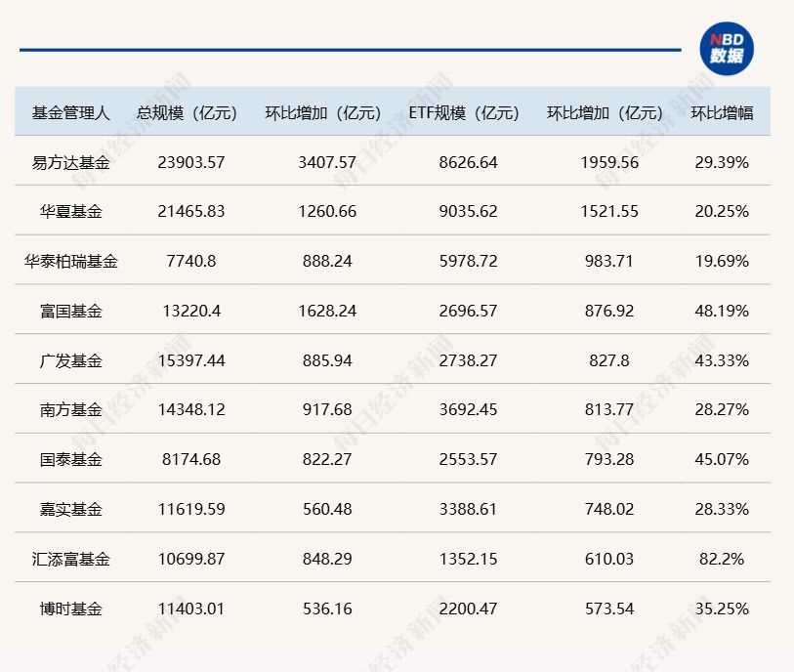794x672 pixels.
Task: Click the 基金管理人 column header
Action: point(70,112)
